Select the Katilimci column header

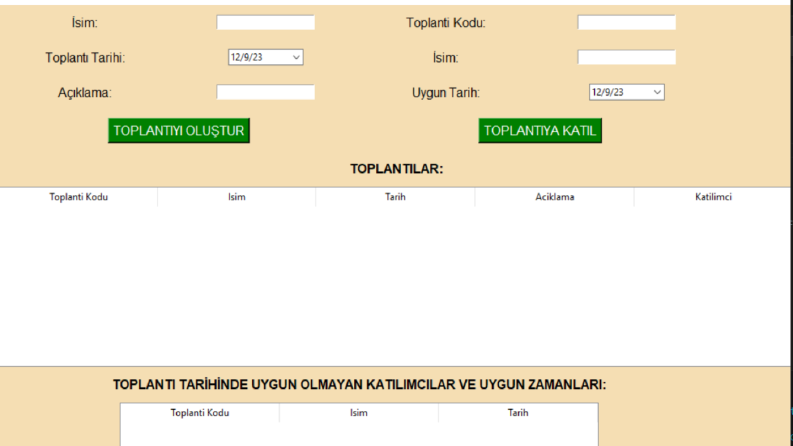pos(713,197)
